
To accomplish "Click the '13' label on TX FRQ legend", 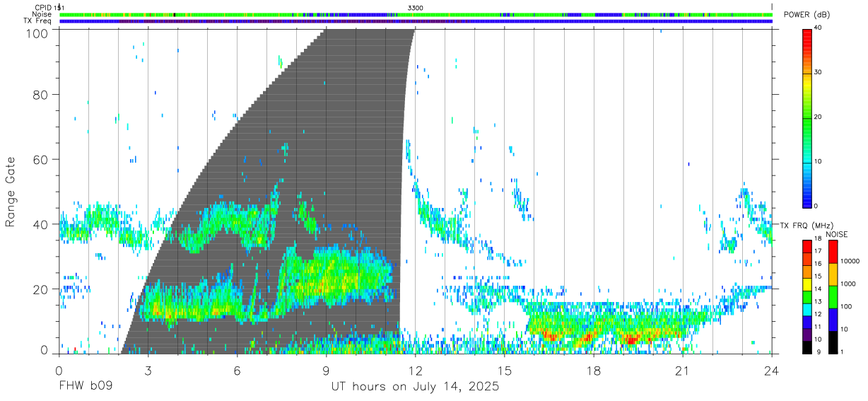I will (819, 301).
